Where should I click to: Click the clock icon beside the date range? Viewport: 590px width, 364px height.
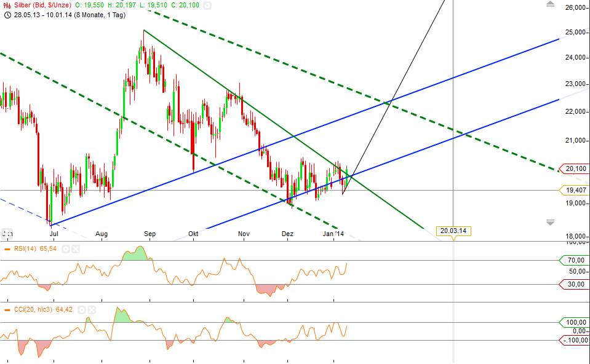coord(6,15)
